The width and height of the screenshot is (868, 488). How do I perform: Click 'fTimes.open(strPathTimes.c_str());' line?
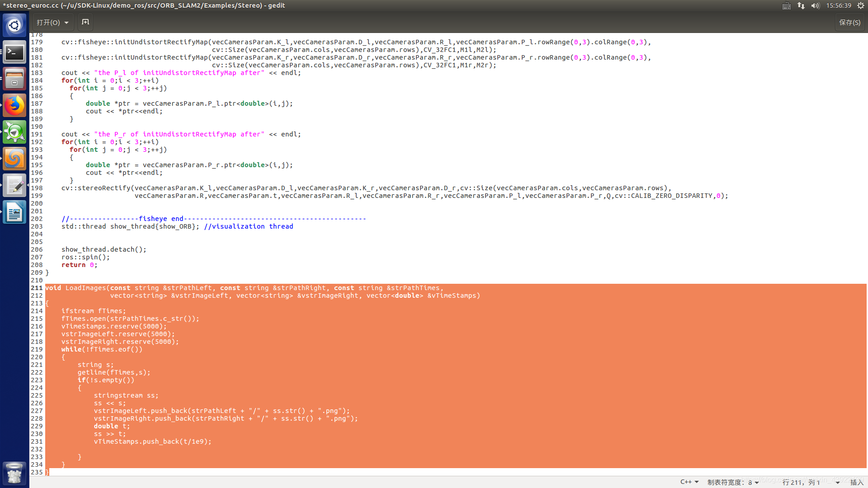click(130, 319)
